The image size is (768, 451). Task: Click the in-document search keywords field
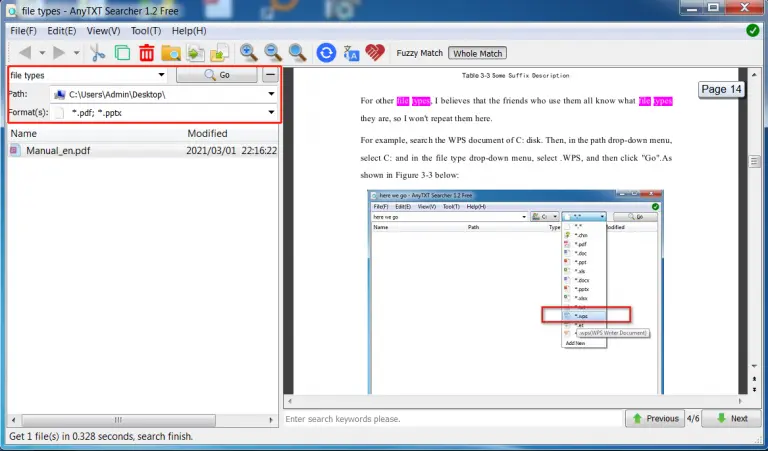454,419
